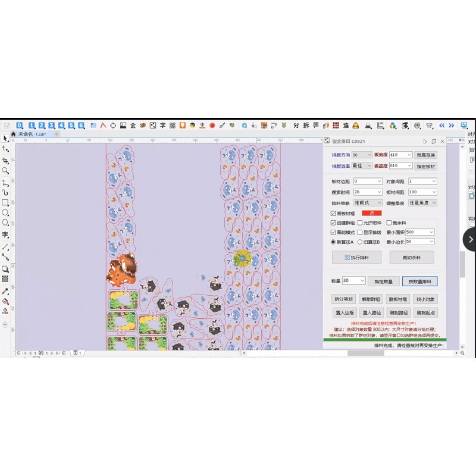The width and height of the screenshot is (476, 476).
Task: Click the 拆 toolbar icon
Action: (x=306, y=126)
